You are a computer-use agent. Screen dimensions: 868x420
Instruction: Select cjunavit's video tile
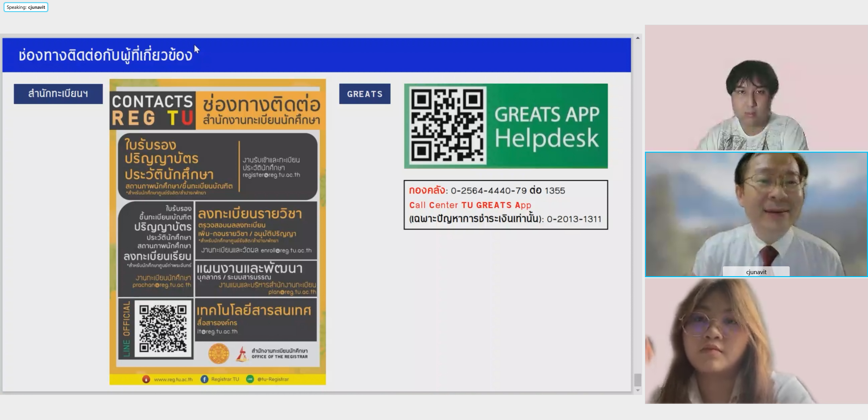pyautogui.click(x=756, y=214)
